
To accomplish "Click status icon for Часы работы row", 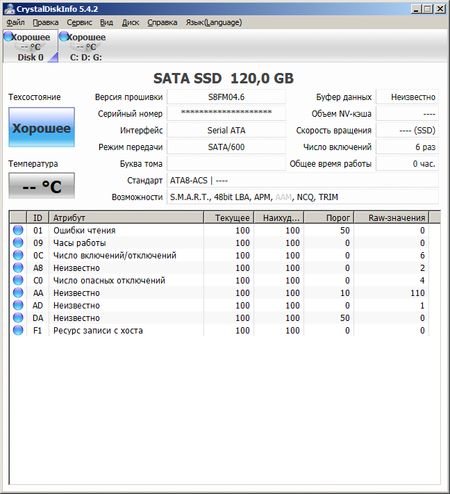I will pyautogui.click(x=18, y=243).
